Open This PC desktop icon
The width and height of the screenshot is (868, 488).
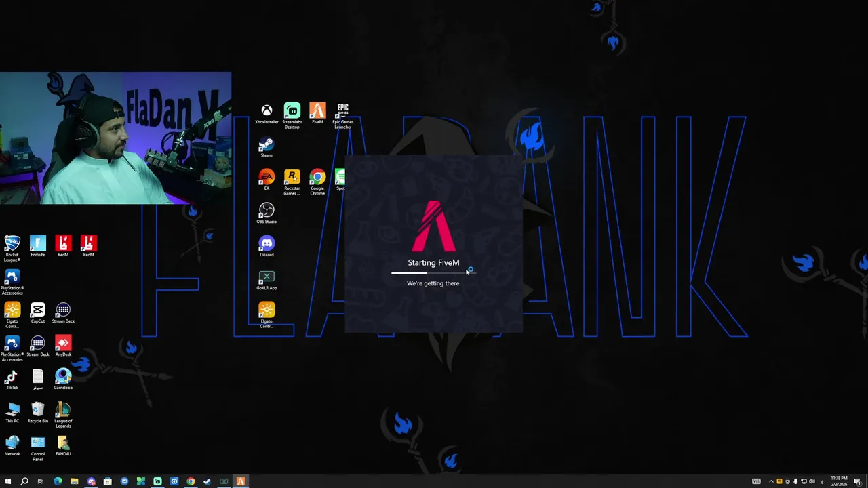12,411
